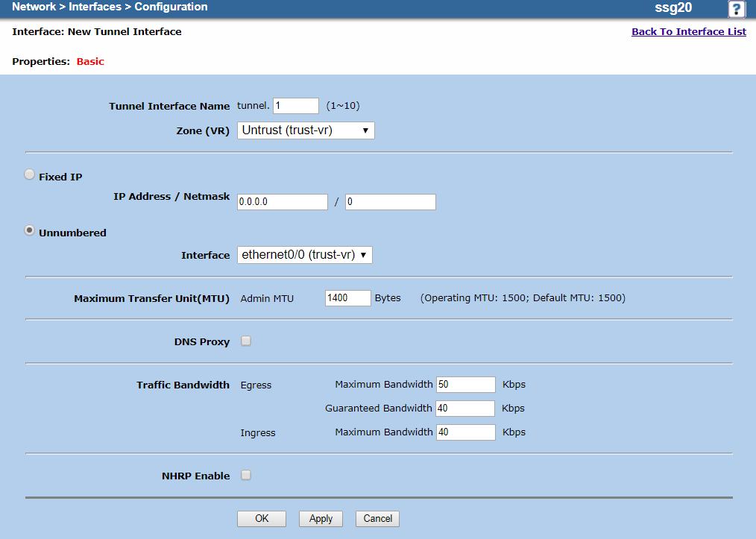The height and width of the screenshot is (539, 756).
Task: Expand the unnumbered Interface dropdown
Action: [x=304, y=255]
